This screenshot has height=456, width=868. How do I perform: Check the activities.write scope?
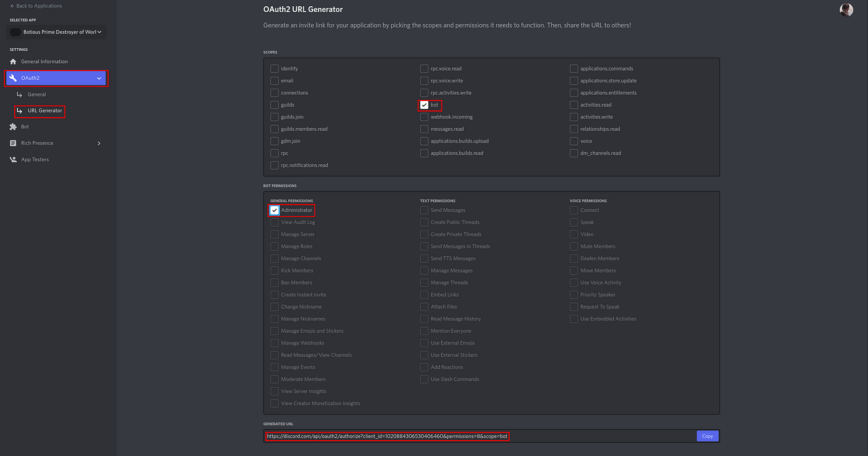pos(574,117)
